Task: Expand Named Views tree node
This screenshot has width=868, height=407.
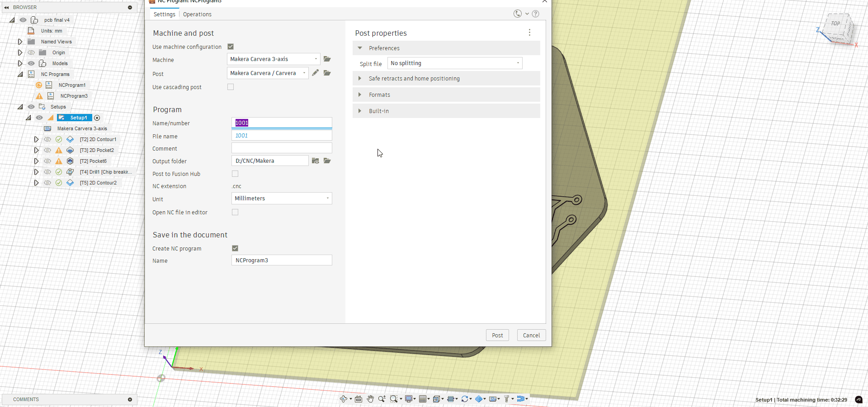Action: click(20, 42)
